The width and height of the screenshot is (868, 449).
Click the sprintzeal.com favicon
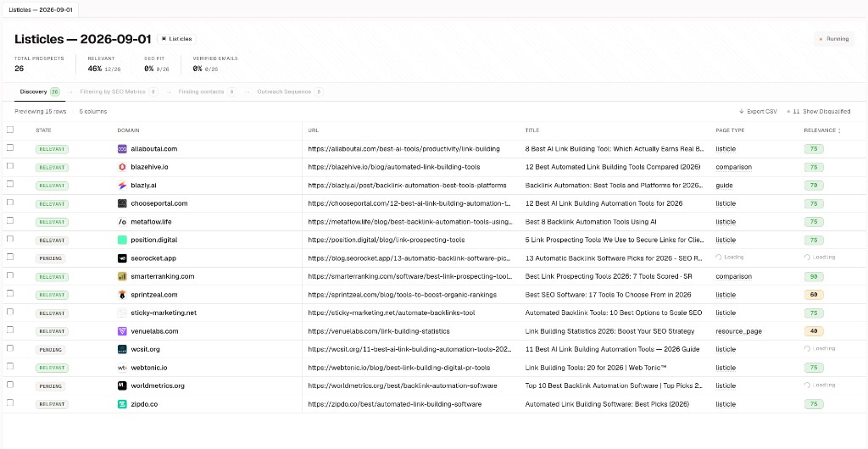122,295
